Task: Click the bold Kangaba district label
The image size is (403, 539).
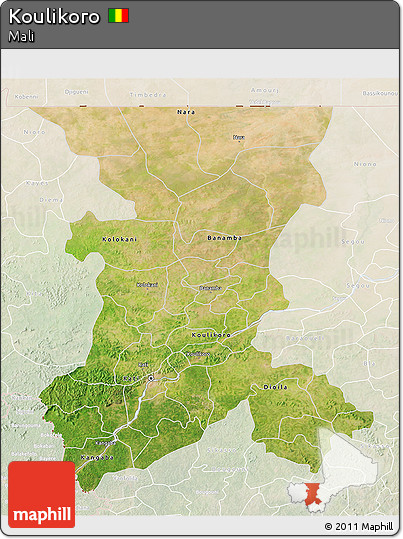Action: (97, 457)
